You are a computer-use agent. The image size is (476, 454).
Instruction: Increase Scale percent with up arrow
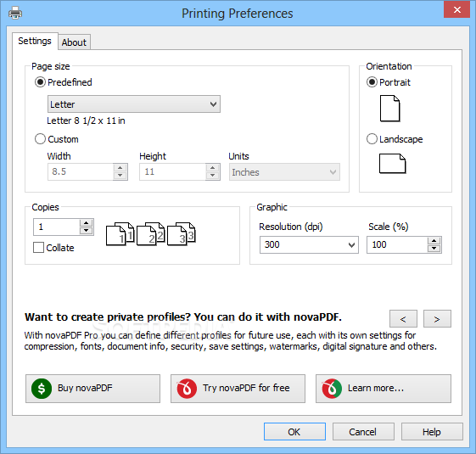434,241
